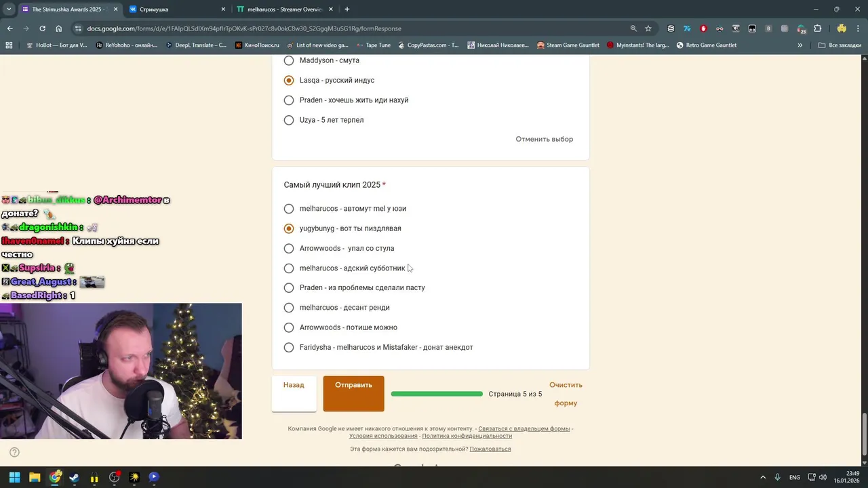Screen dimensions: 868x488
Task: Select Lasqa - русский индус option
Action: point(289,80)
